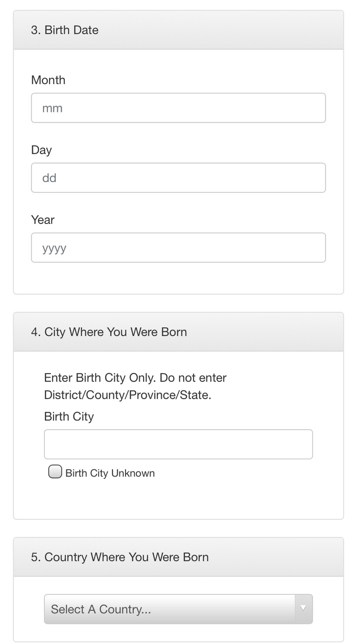Click the 'yyyy' placeholder text
Image resolution: width=357 pixels, height=644 pixels.
click(54, 248)
